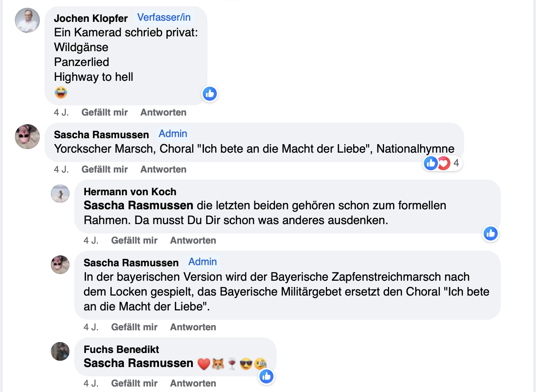This screenshot has height=392, width=536.
Task: Click thumbs-up reaction on Jochen Klopfer's comment
Action: 210,94
